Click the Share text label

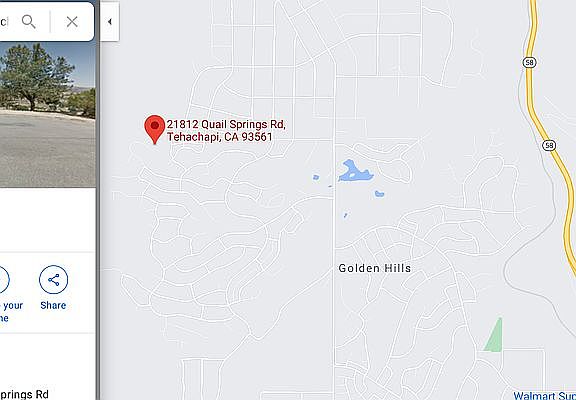(53, 305)
